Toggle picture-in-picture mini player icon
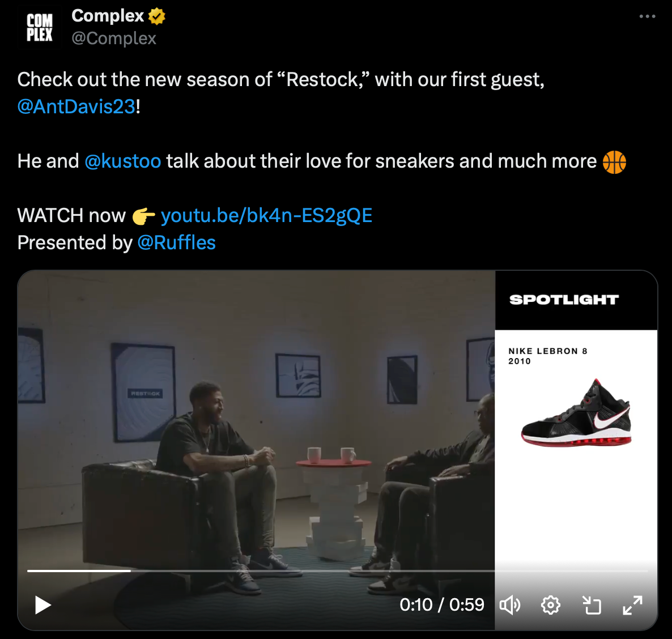Viewport: 672px width, 639px height. click(x=592, y=605)
